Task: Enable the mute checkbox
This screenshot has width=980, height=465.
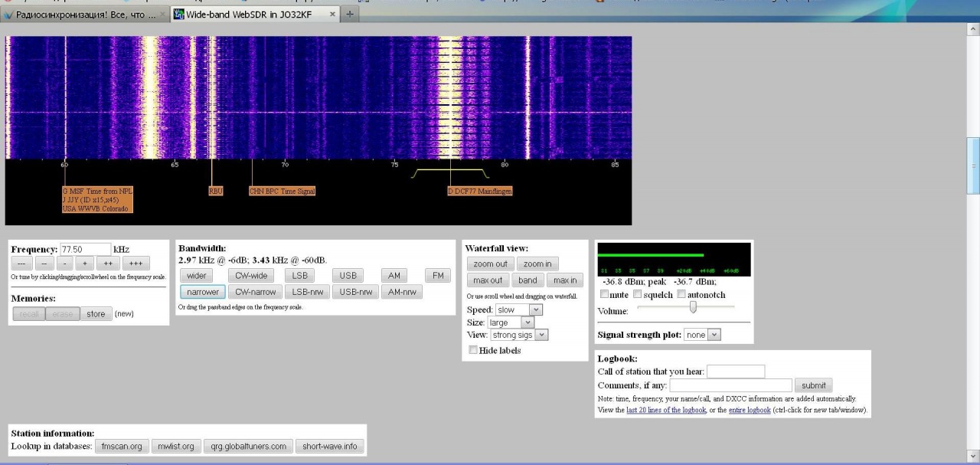Action: [x=605, y=295]
